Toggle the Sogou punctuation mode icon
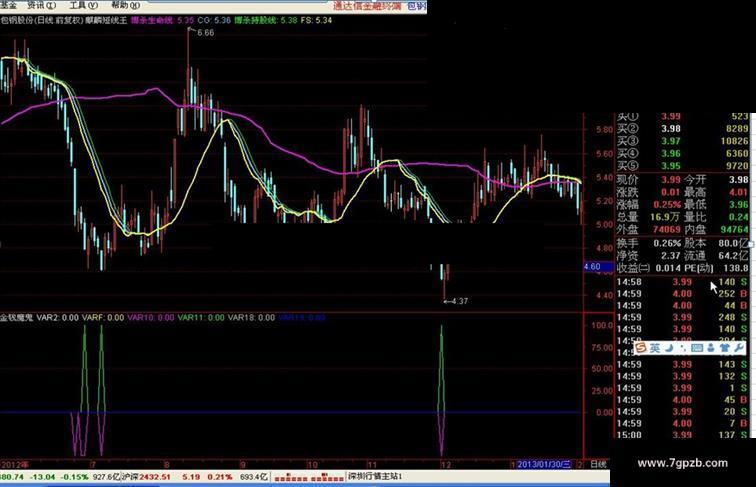This screenshot has width=756, height=487. [683, 348]
